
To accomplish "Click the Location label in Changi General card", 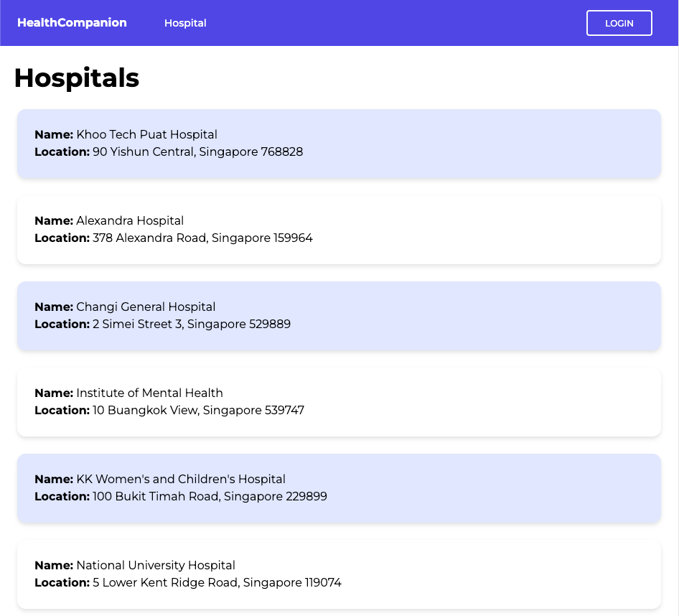I will (62, 325).
